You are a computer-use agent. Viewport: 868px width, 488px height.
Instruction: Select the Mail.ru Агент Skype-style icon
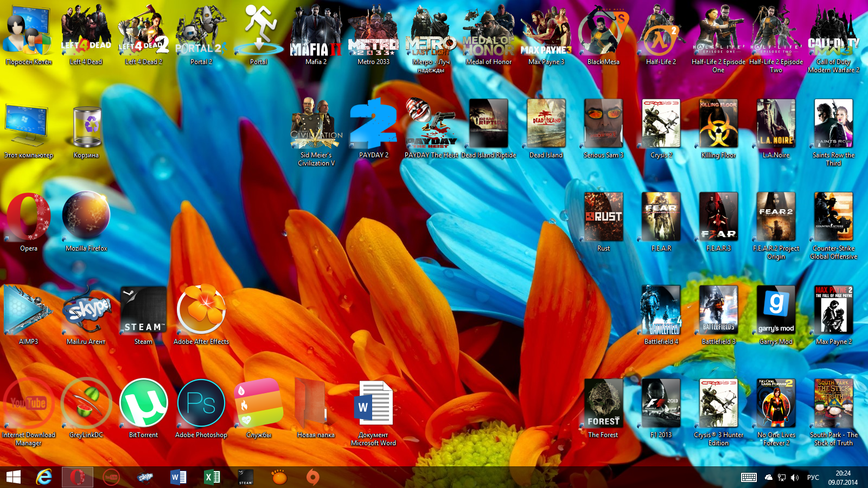point(86,310)
